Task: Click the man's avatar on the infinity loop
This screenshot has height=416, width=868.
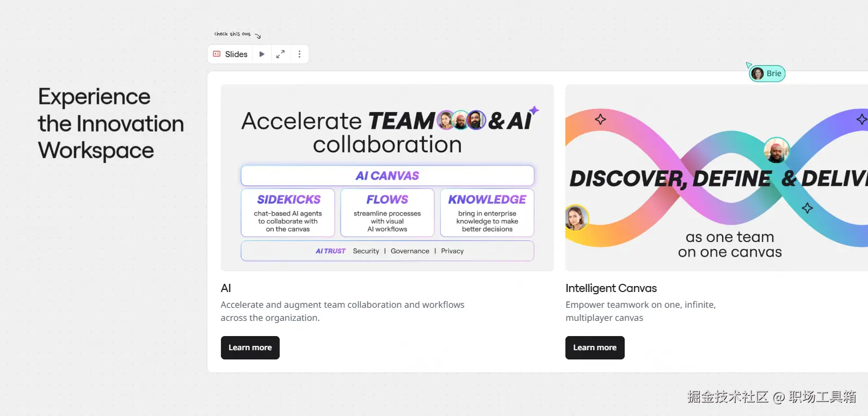Action: pyautogui.click(x=776, y=150)
